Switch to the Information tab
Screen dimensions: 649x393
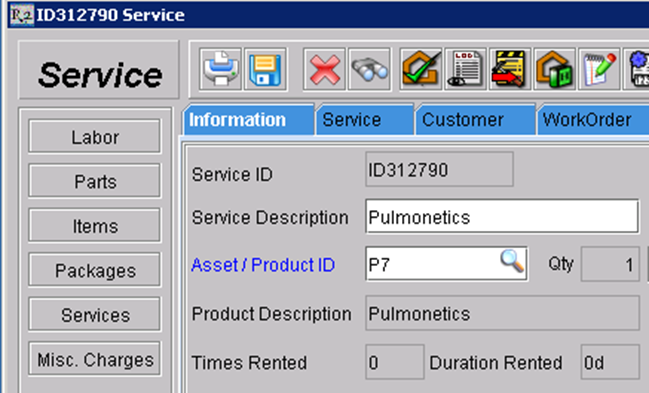(248, 120)
